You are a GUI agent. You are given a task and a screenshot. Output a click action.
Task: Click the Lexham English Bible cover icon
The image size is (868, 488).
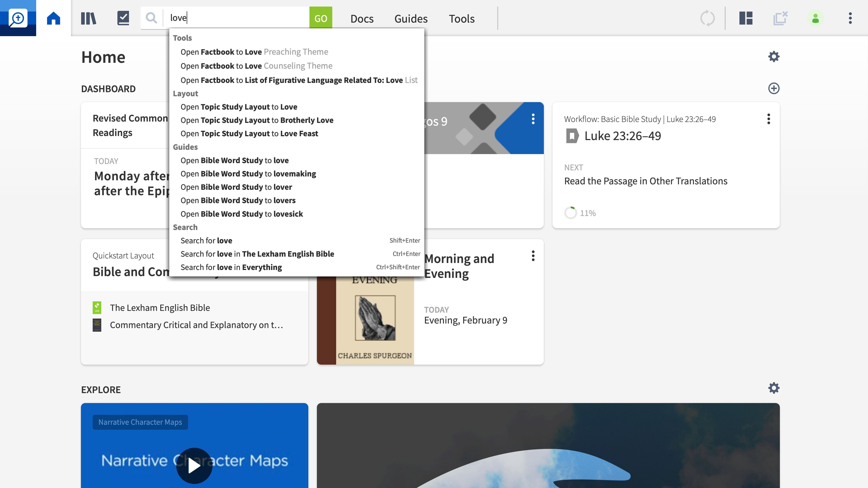pyautogui.click(x=97, y=307)
